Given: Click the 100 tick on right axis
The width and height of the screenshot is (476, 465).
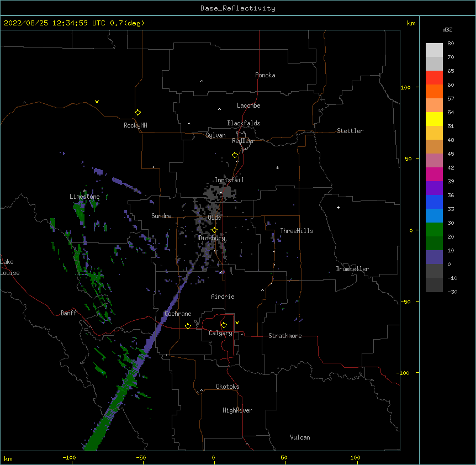Looking at the screenshot, I should (x=405, y=87).
